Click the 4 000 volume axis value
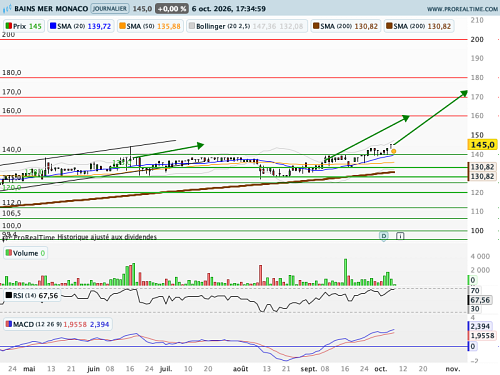Image resolution: width=500 pixels, height=375 pixels. click(x=480, y=256)
